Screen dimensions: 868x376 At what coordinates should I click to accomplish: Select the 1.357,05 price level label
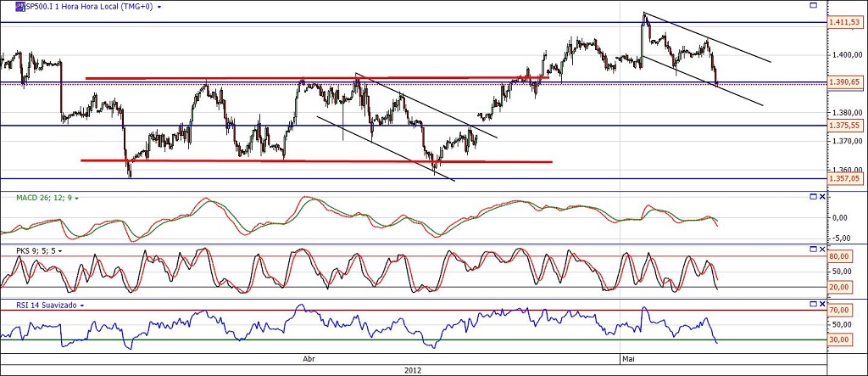coord(845,178)
